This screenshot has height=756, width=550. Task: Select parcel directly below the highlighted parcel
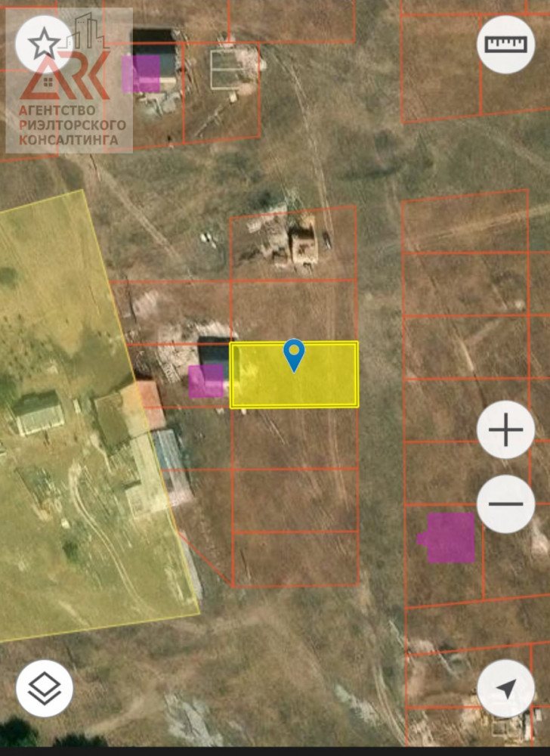point(293,438)
